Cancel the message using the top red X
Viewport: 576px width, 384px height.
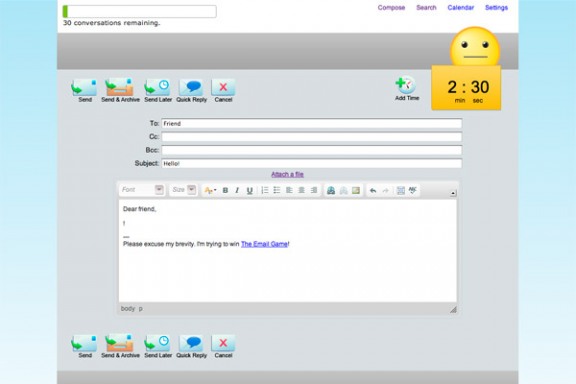click(x=223, y=87)
